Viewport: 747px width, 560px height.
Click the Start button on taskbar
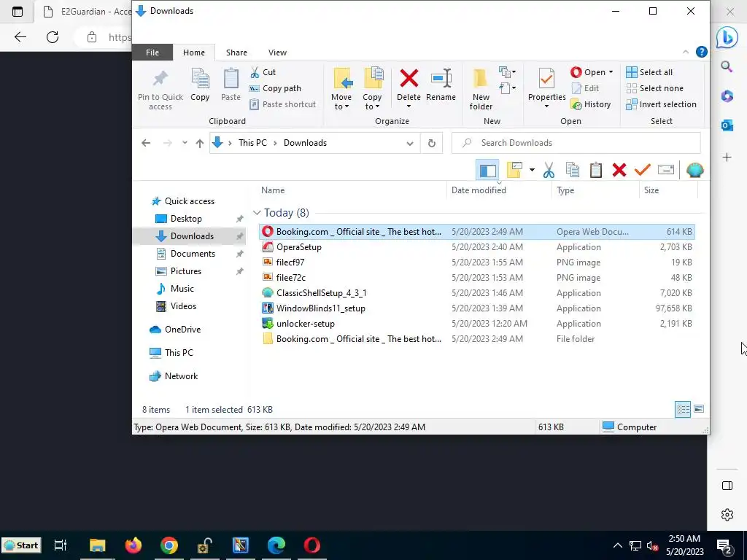(21, 545)
